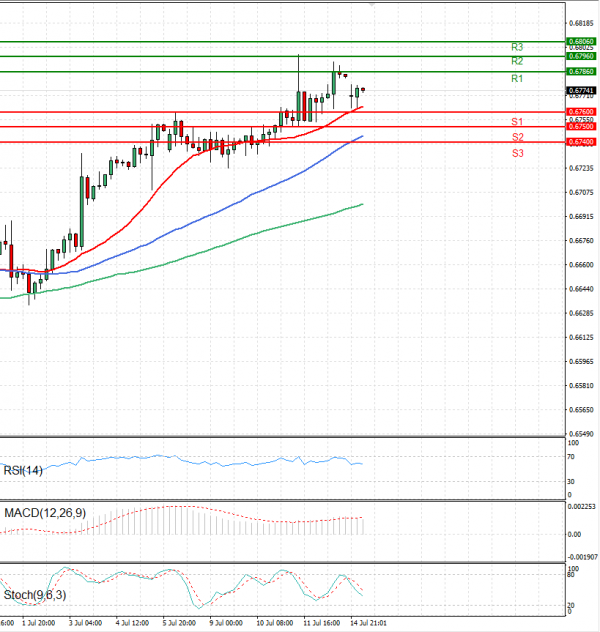
Task: Click the R1 resistance label
Action: 517,79
